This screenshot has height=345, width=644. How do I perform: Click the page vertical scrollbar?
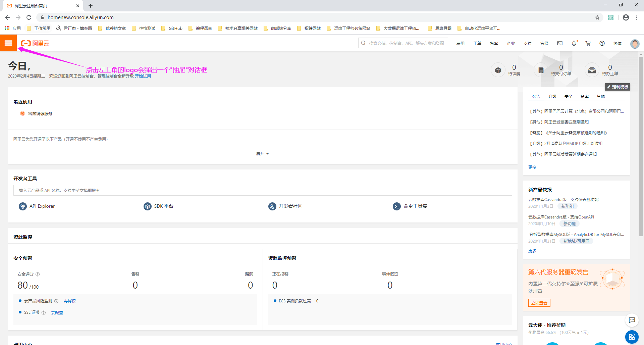pyautogui.click(x=641, y=146)
